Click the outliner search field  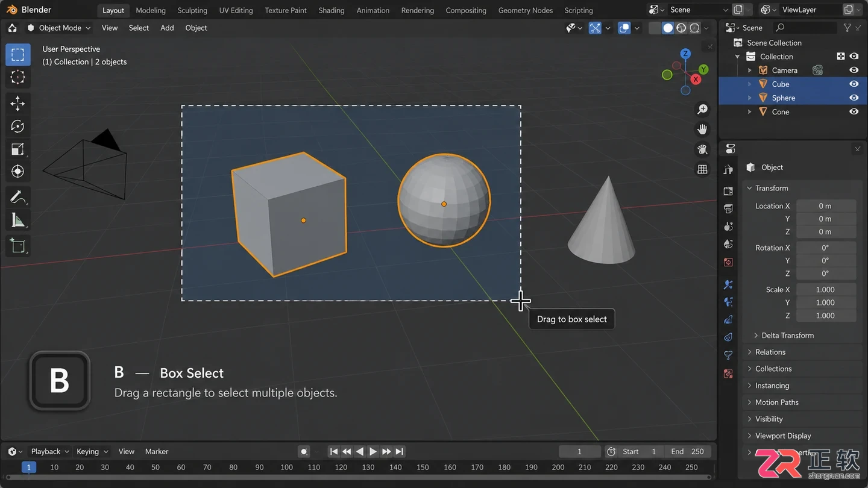[805, 28]
